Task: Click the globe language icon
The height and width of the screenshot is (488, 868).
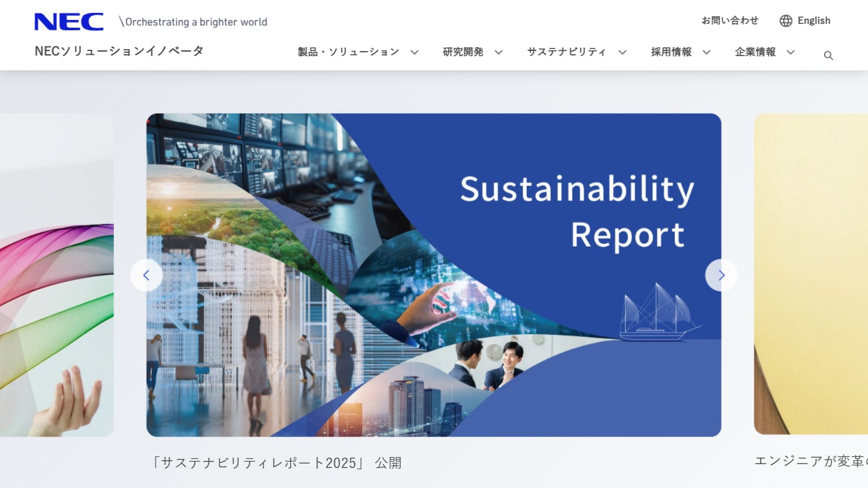Action: pyautogui.click(x=785, y=21)
